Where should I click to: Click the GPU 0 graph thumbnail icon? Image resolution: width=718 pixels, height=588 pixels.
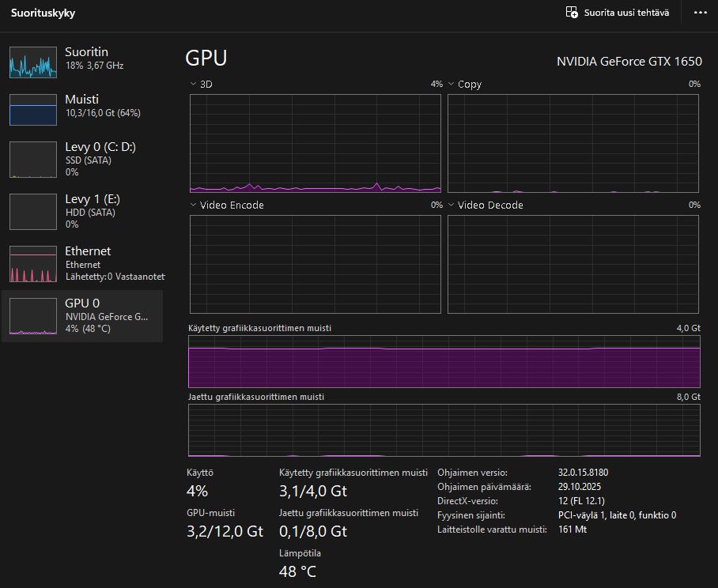click(33, 316)
